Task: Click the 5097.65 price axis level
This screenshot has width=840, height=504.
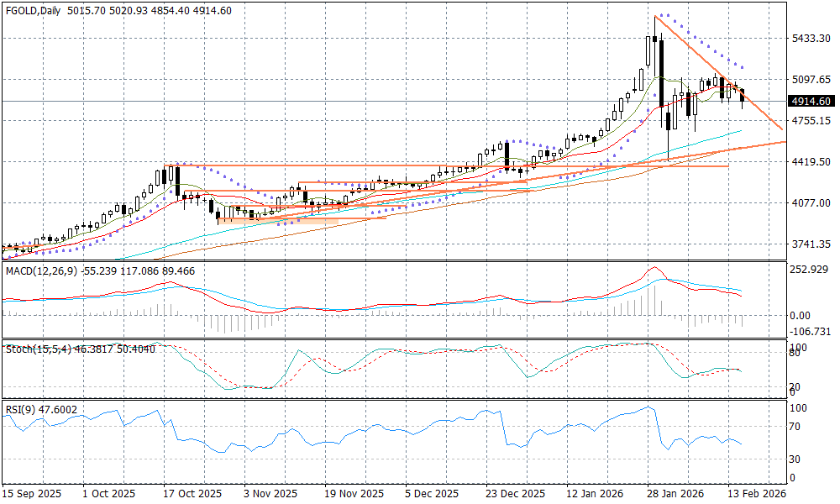Action: [811, 80]
